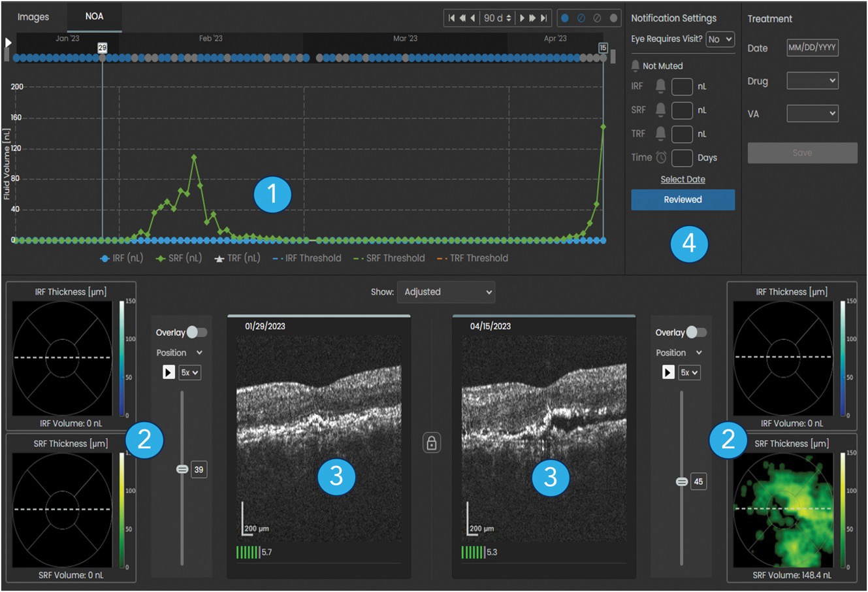Screen dimensions: 868x592
Task: Toggle the SRF Threshold legend entry
Action: tap(389, 258)
